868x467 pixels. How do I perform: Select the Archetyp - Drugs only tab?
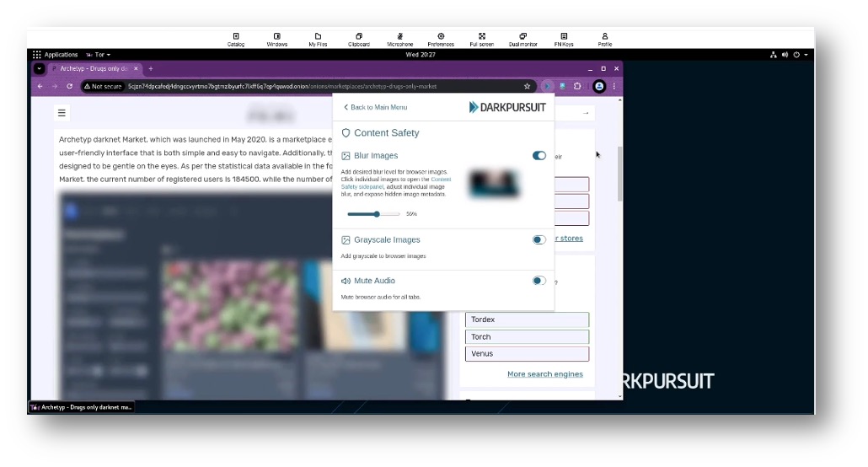pyautogui.click(x=93, y=68)
